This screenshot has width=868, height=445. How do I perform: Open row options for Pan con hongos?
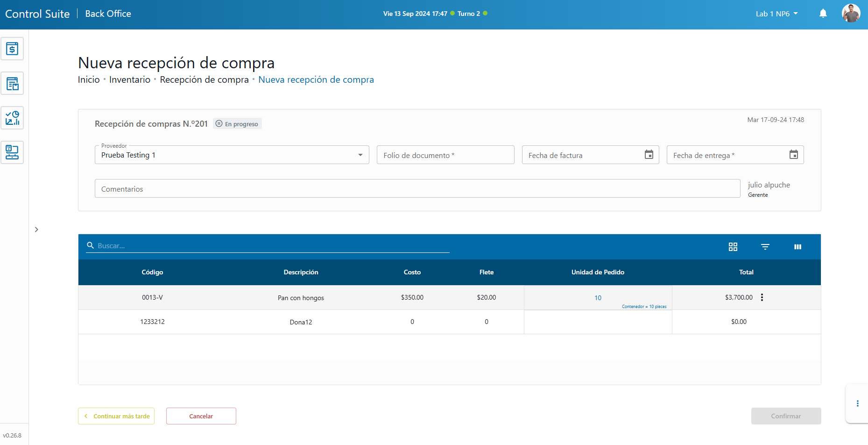[x=762, y=297]
